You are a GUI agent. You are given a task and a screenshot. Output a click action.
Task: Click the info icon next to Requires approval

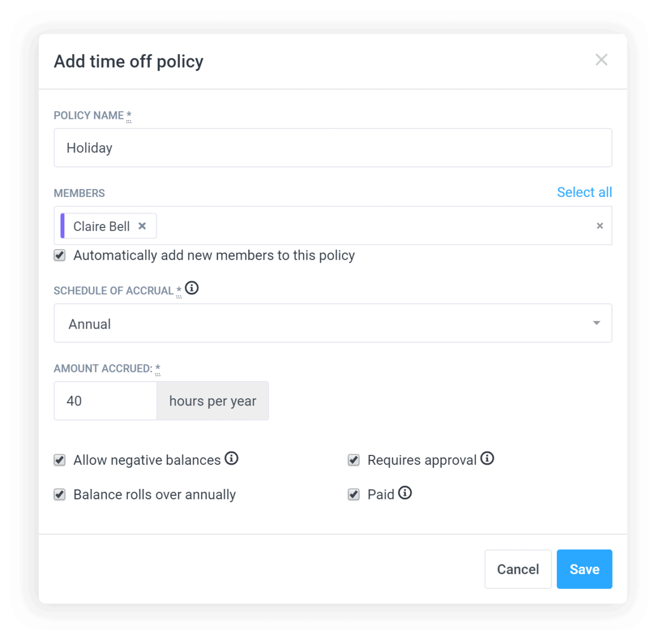pos(487,458)
